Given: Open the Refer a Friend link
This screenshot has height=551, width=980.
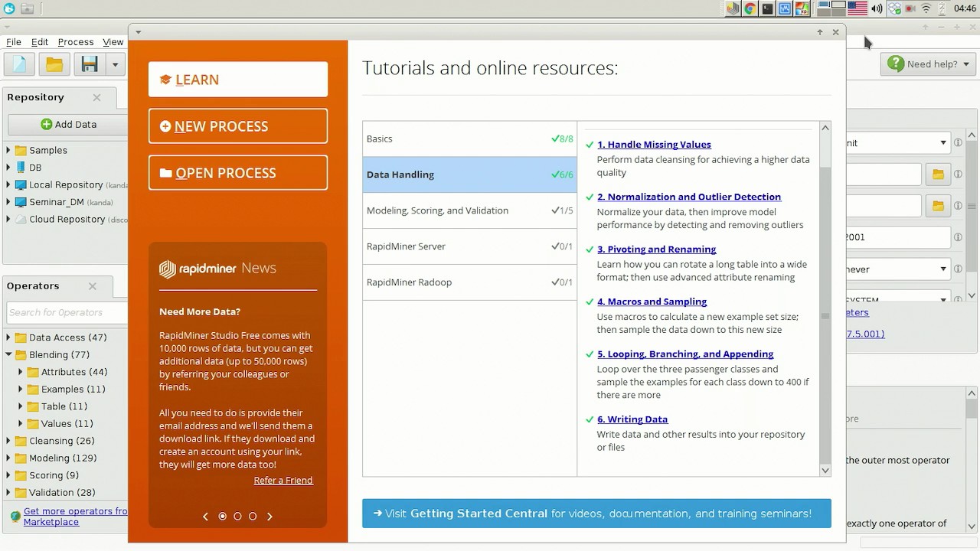Looking at the screenshot, I should (283, 481).
